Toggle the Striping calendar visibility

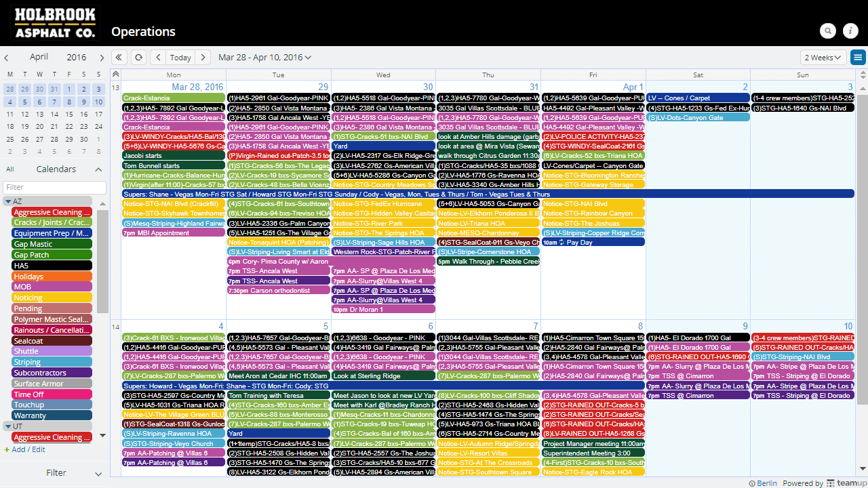[x=52, y=362]
